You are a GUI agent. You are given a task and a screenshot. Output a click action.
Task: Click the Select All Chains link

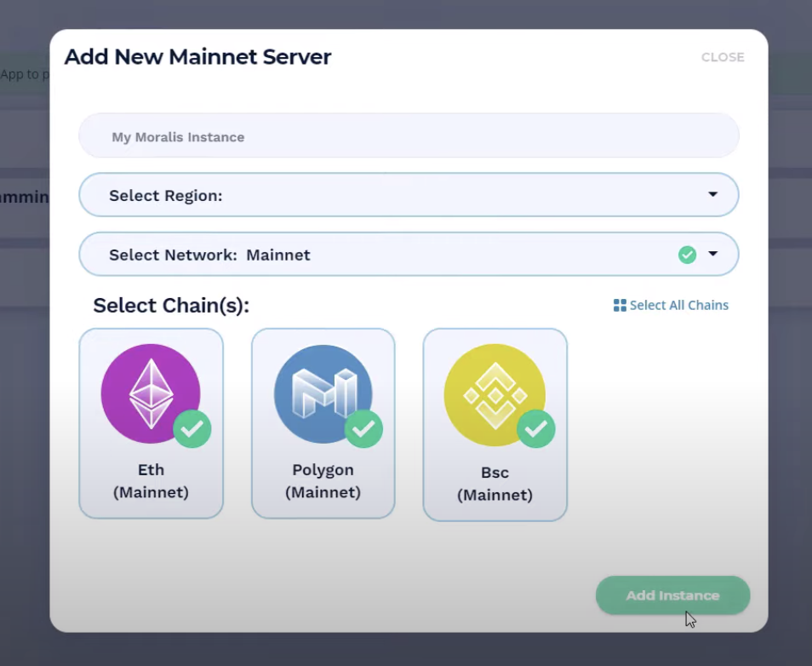point(672,305)
